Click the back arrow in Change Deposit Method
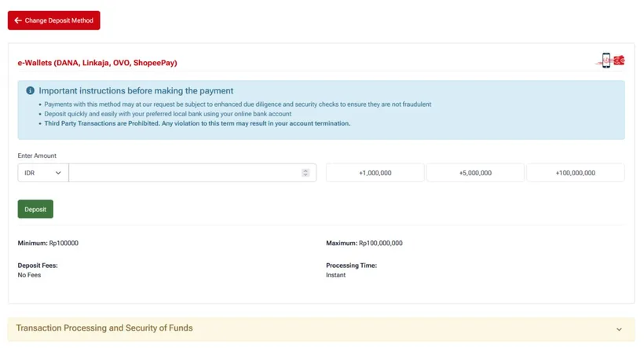This screenshot has width=644, height=348. pos(17,20)
